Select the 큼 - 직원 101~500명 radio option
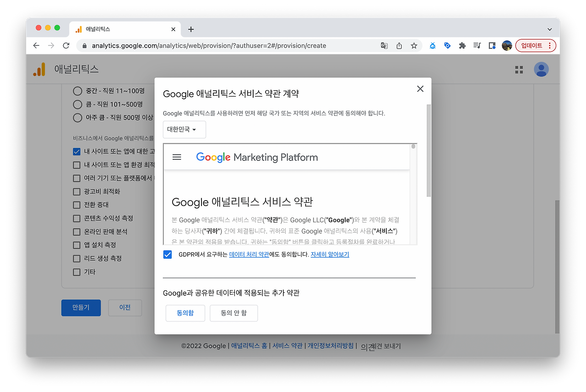The width and height of the screenshot is (586, 392). point(78,104)
